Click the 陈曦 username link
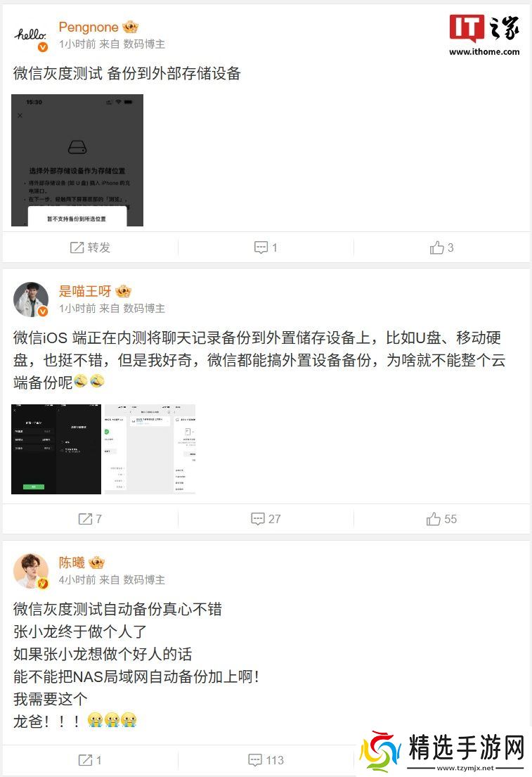This screenshot has height=777, width=532. point(72,563)
